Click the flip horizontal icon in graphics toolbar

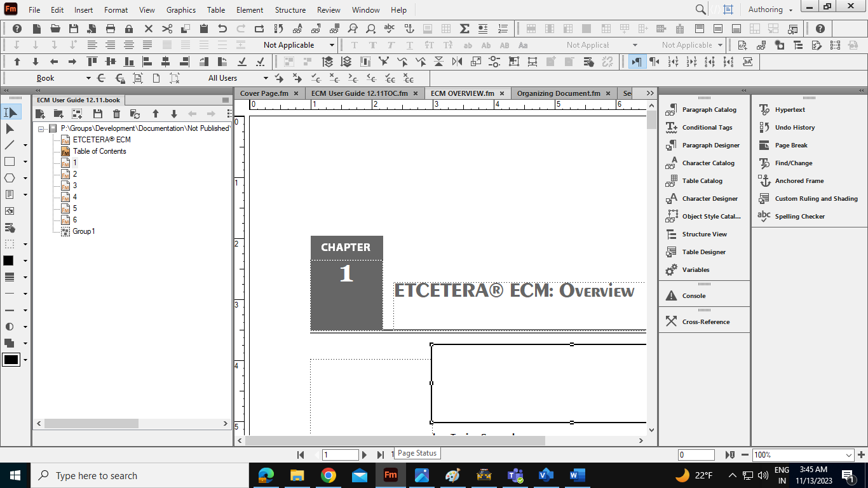tap(457, 62)
